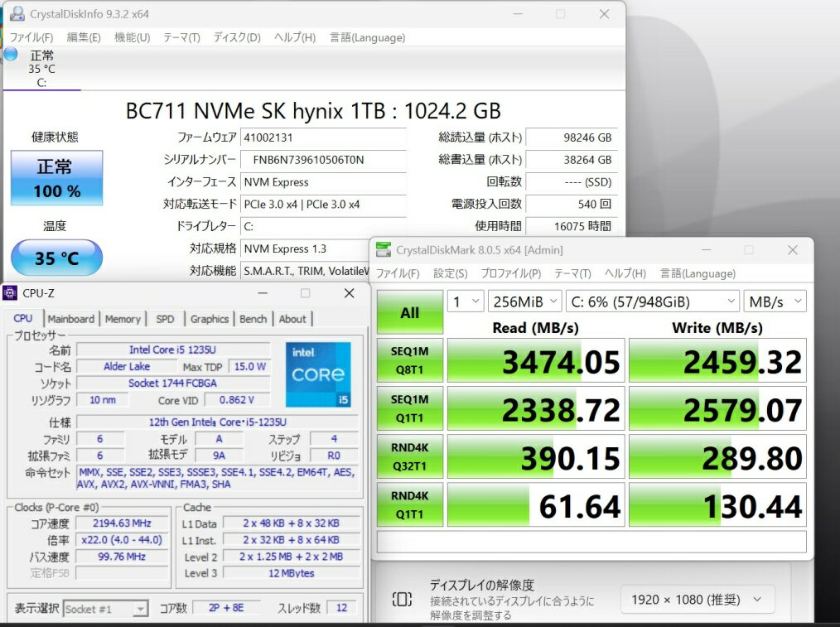Click the CrystalDiskInfo title bar app icon
The width and height of the screenshot is (840, 627).
(x=17, y=14)
